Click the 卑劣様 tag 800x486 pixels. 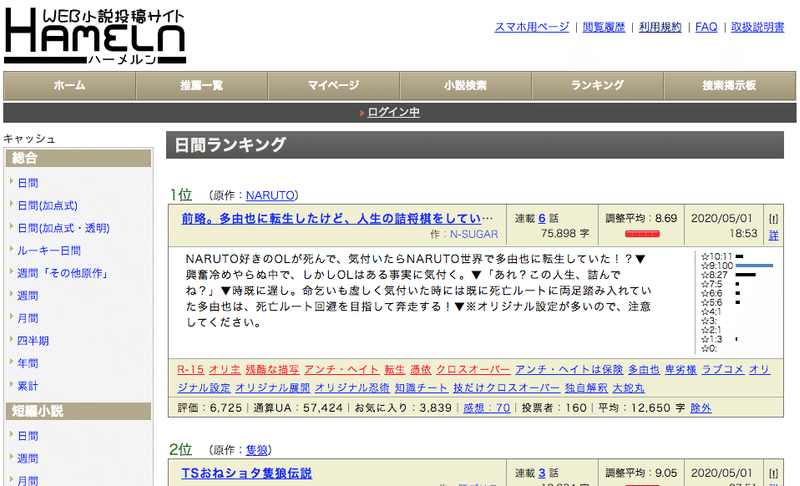(681, 370)
